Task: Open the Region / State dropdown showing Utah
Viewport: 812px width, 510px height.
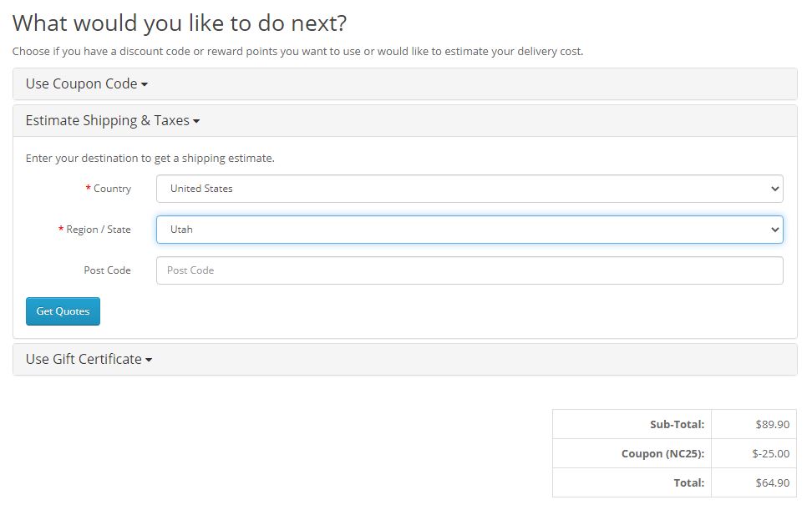Action: 469,230
